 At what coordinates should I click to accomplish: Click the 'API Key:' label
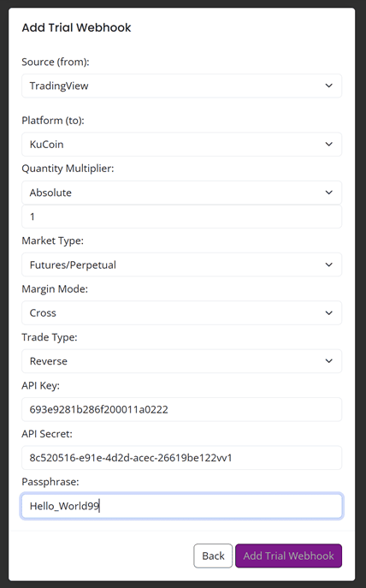pos(40,385)
